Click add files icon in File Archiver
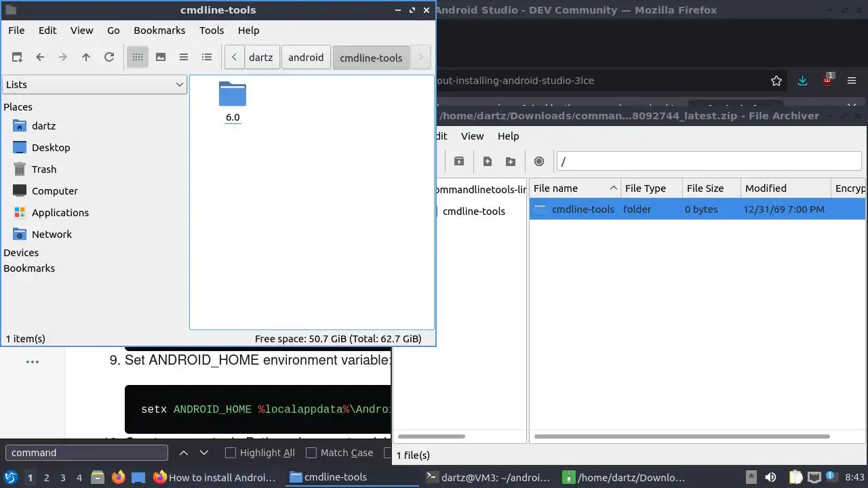Image resolution: width=868 pixels, height=488 pixels. [x=488, y=161]
